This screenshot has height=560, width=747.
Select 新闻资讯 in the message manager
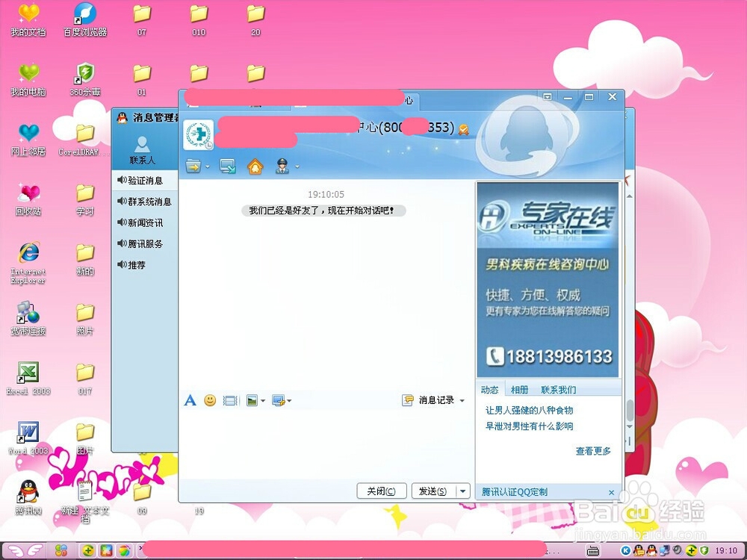[145, 223]
